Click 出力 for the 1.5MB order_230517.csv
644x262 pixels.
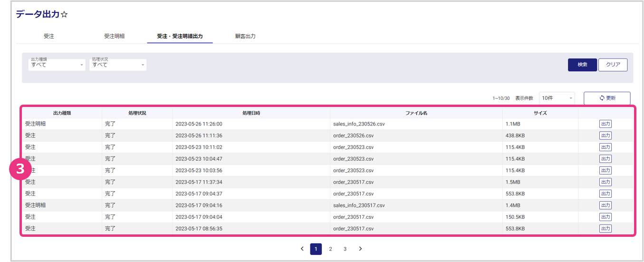[605, 182]
